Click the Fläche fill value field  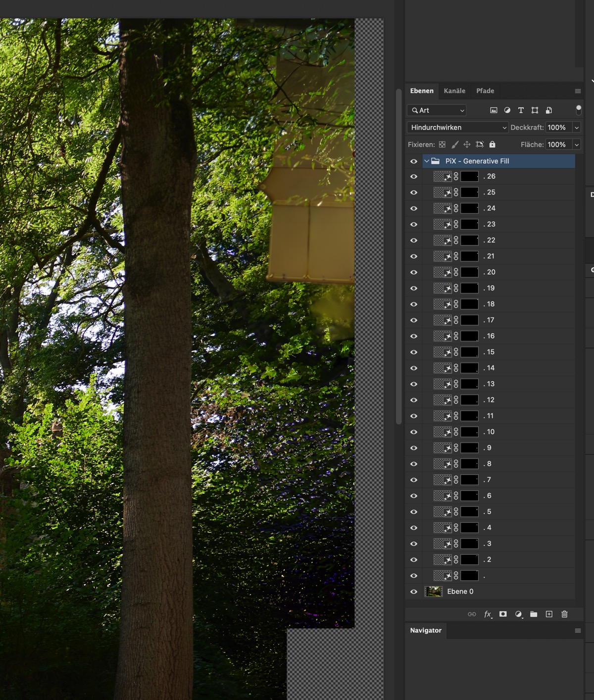tap(558, 145)
